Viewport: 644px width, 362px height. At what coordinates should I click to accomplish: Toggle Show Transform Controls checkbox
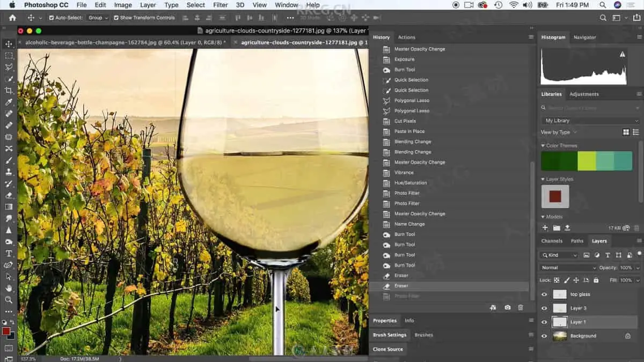pos(116,18)
